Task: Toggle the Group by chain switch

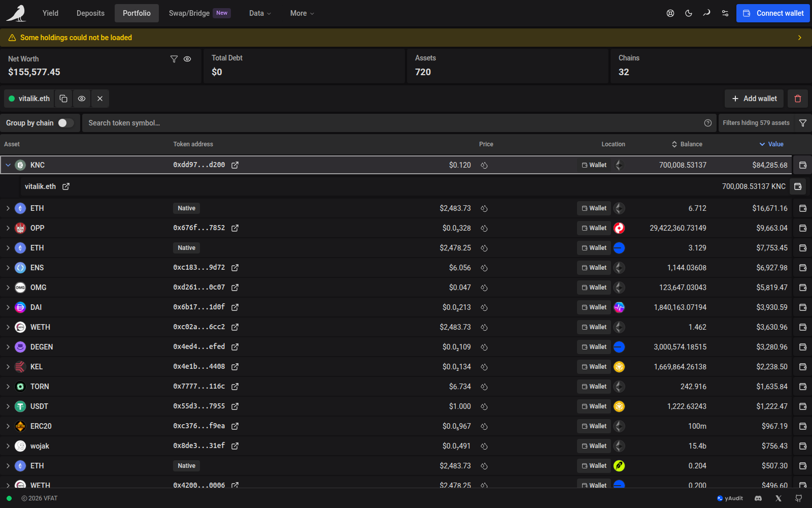Action: [x=65, y=123]
